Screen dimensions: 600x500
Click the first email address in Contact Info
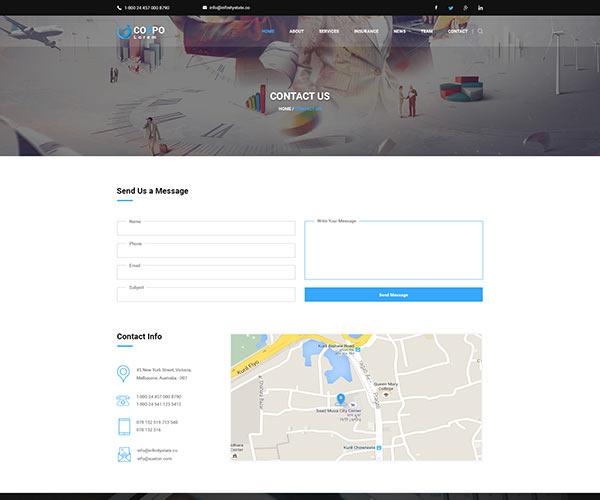(157, 451)
